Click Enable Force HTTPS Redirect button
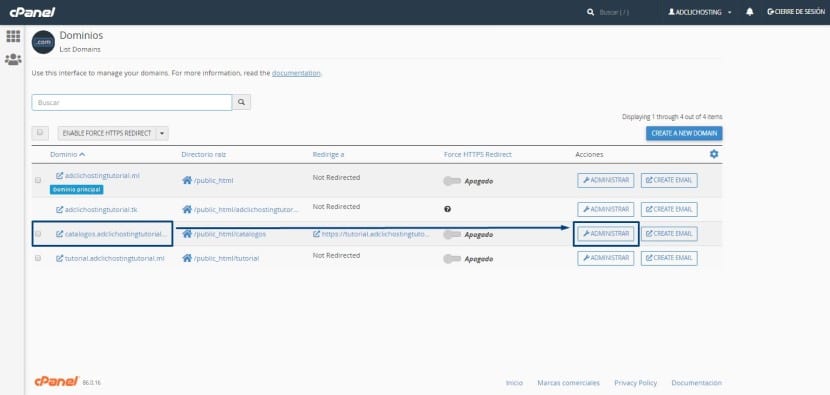The image size is (830, 395). tap(107, 133)
